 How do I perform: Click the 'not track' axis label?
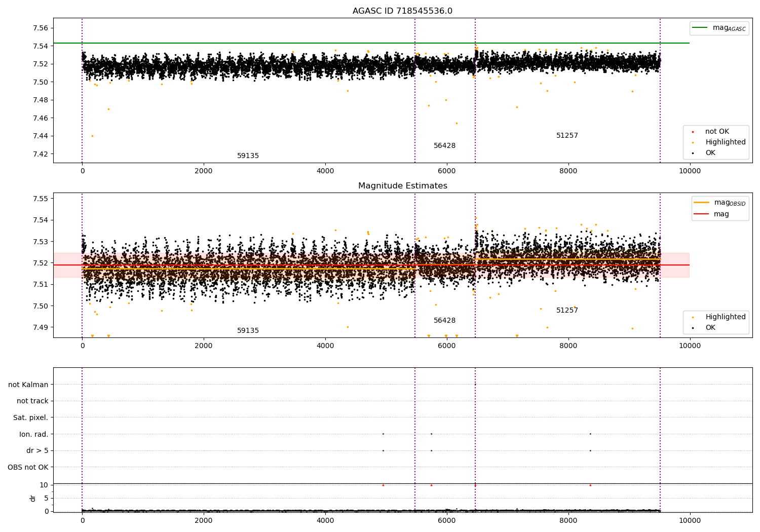pos(32,401)
